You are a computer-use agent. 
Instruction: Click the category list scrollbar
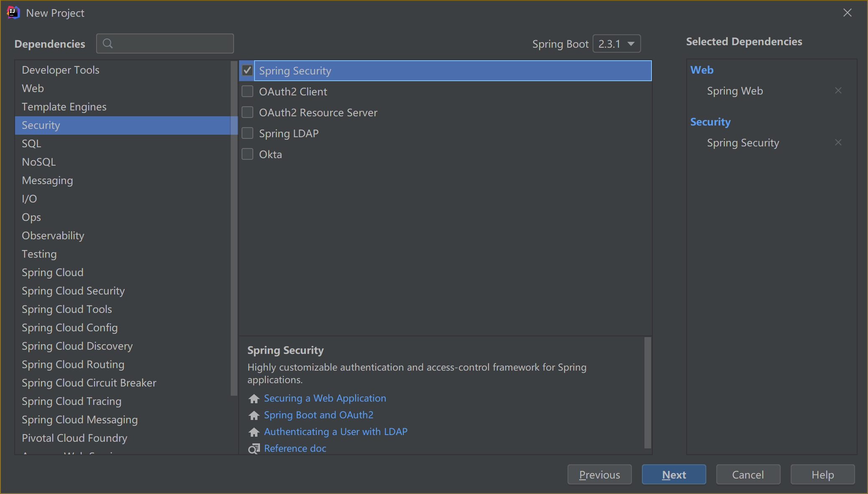click(234, 228)
